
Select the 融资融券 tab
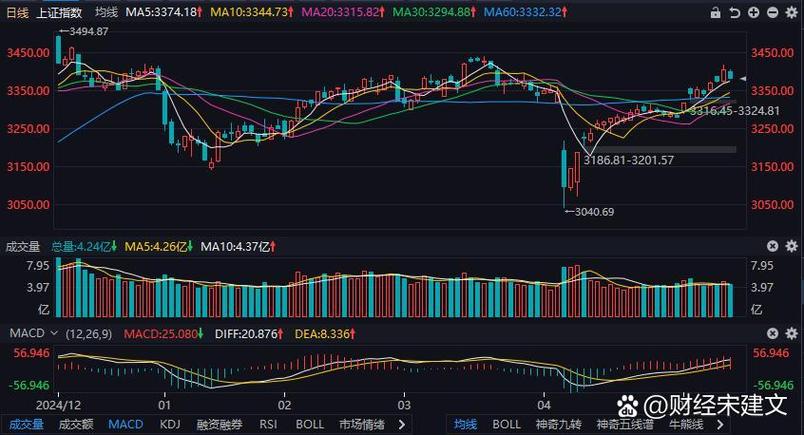coord(219,424)
